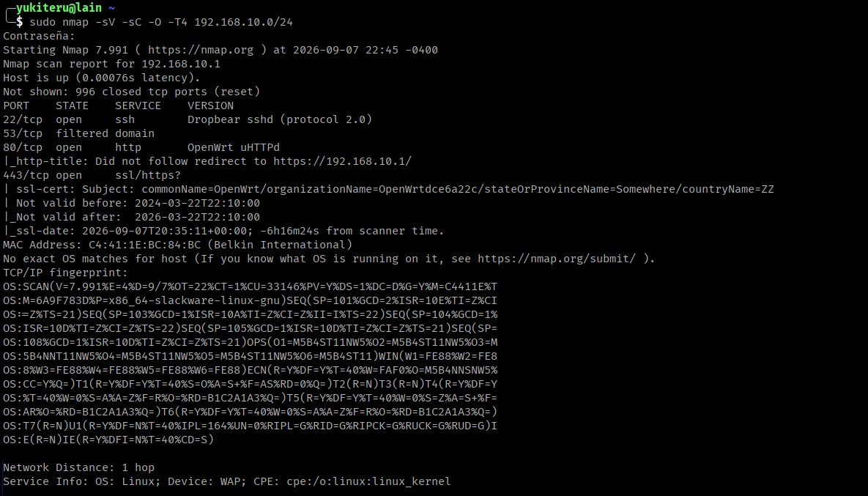Click the https://nmap.org/submit/ link
868x496 pixels.
[x=557, y=259]
